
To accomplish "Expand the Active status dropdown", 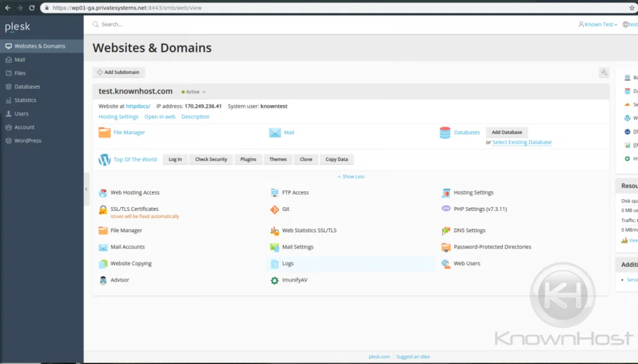I will 193,92.
